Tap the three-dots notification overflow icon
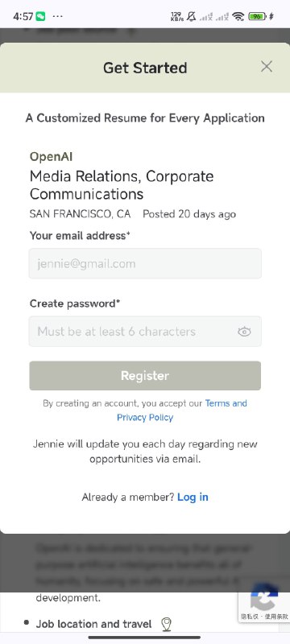Image resolution: width=290 pixels, height=644 pixels. (x=58, y=16)
